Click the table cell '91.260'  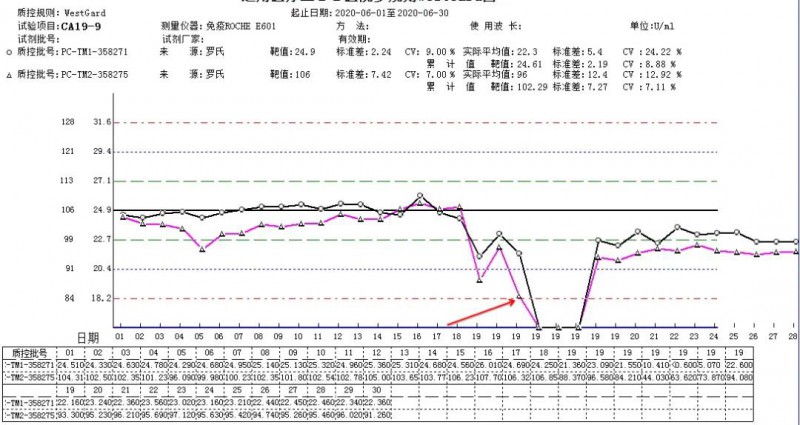point(378,416)
